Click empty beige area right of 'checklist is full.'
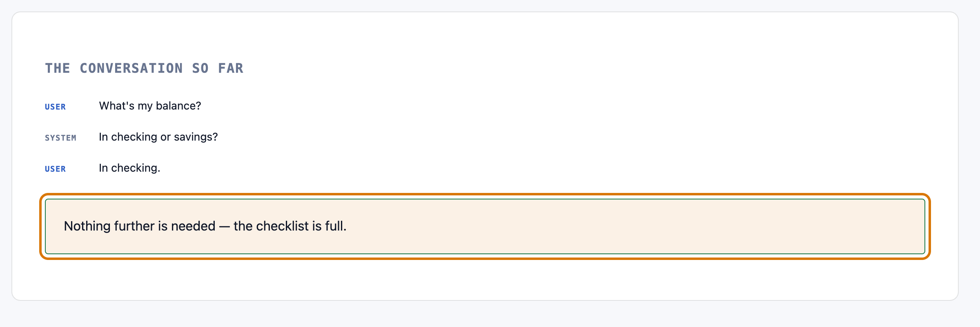The width and height of the screenshot is (980, 327). 633,226
